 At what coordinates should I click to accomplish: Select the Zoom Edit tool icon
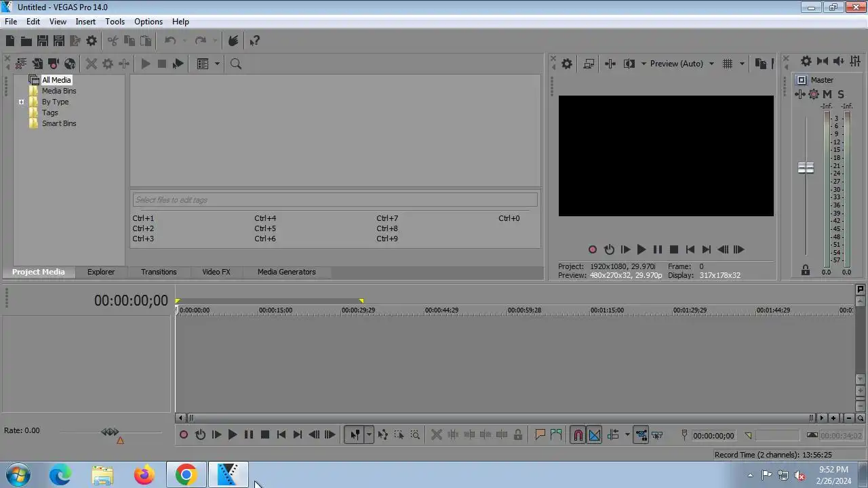coord(416,435)
